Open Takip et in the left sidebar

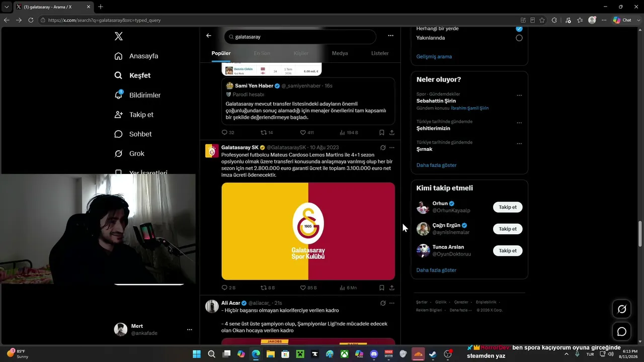click(134, 115)
